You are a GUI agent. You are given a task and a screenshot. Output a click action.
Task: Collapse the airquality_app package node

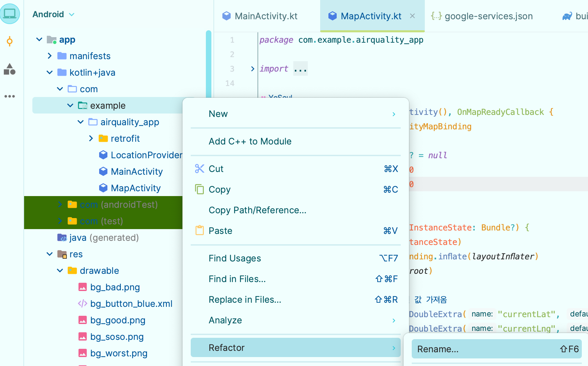[81, 122]
